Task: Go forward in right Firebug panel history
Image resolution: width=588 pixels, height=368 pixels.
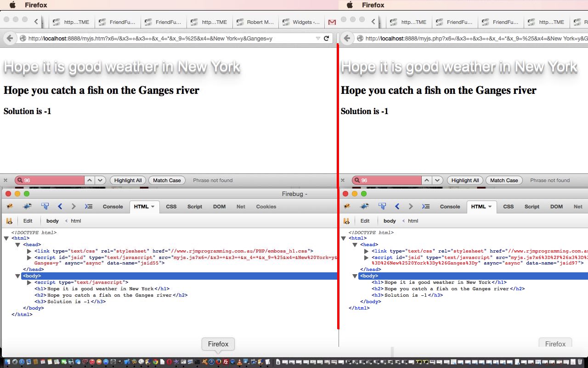Action: 411,207
